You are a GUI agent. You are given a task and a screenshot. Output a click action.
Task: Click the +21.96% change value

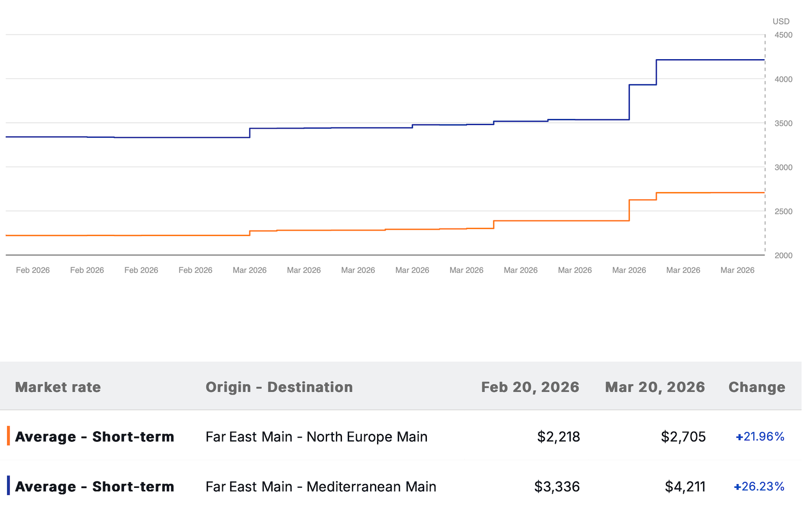(760, 437)
